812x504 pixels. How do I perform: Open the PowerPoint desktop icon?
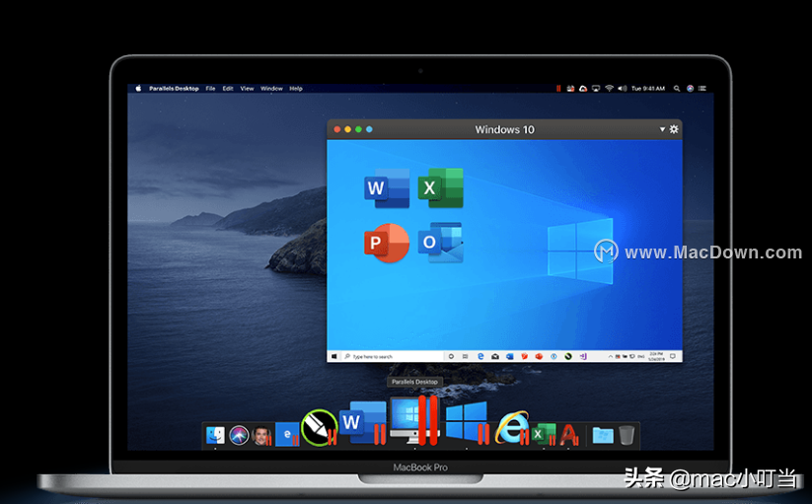pos(387,243)
